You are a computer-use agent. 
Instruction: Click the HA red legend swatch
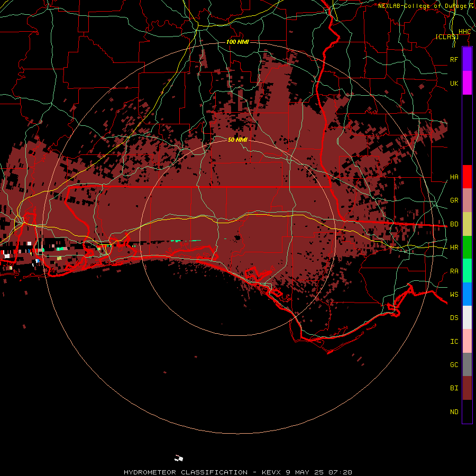[x=467, y=177]
